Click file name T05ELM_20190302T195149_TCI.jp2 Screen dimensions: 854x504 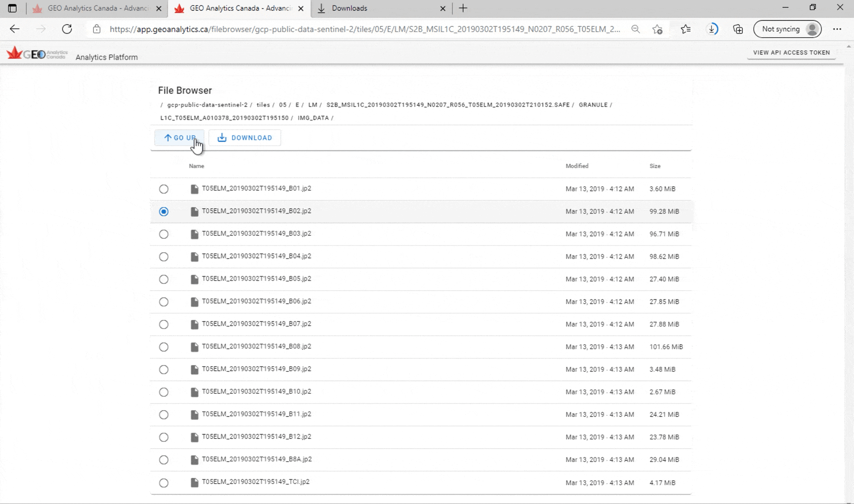(256, 482)
